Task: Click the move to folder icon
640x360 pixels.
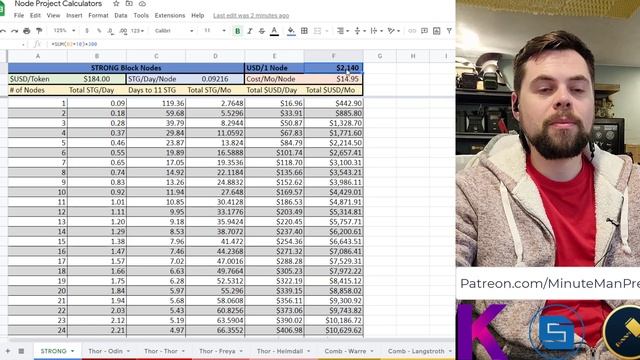Action: coord(129,4)
